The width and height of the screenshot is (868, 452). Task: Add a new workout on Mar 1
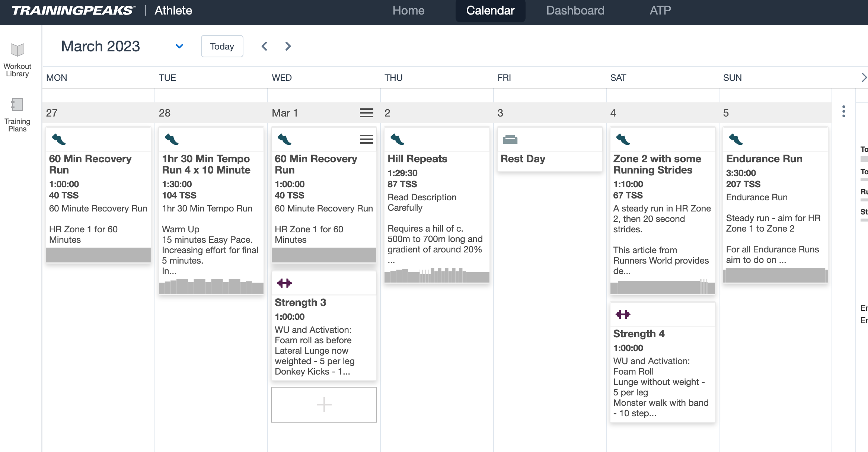coord(324,405)
